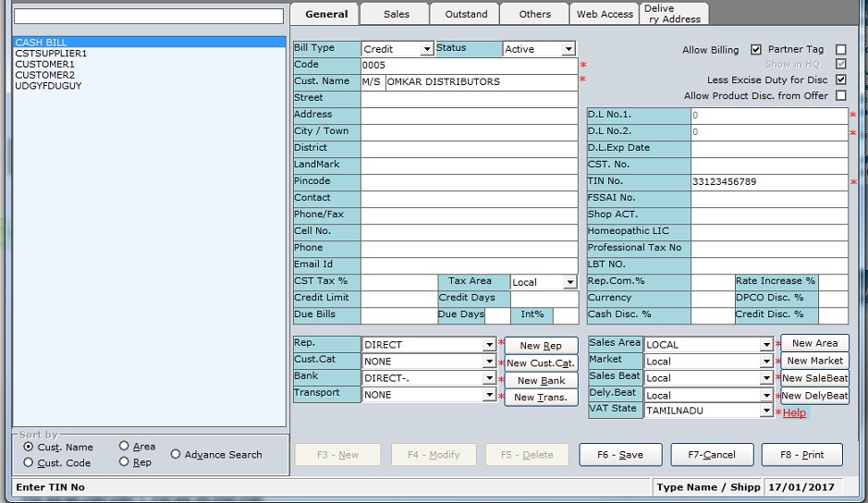Select CUSTOMER1 in the customer list
The height and width of the screenshot is (503, 868).
(x=44, y=65)
